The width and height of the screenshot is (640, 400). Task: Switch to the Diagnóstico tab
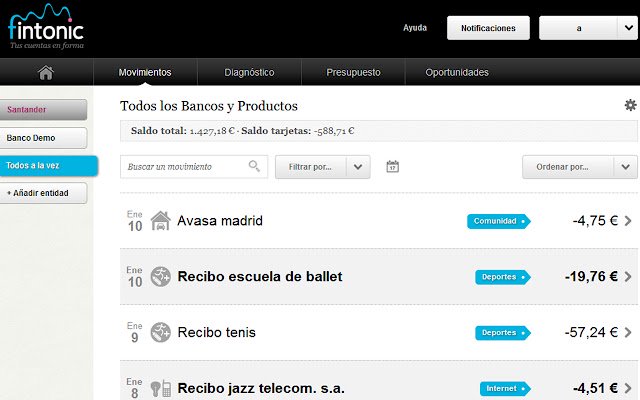click(249, 72)
